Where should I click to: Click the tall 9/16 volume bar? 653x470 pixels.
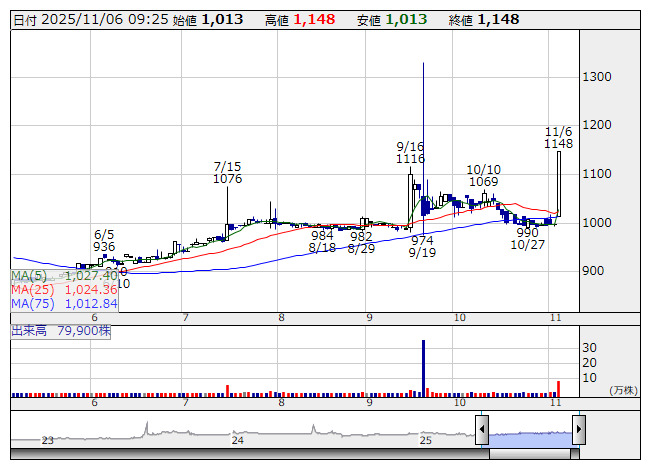point(423,368)
